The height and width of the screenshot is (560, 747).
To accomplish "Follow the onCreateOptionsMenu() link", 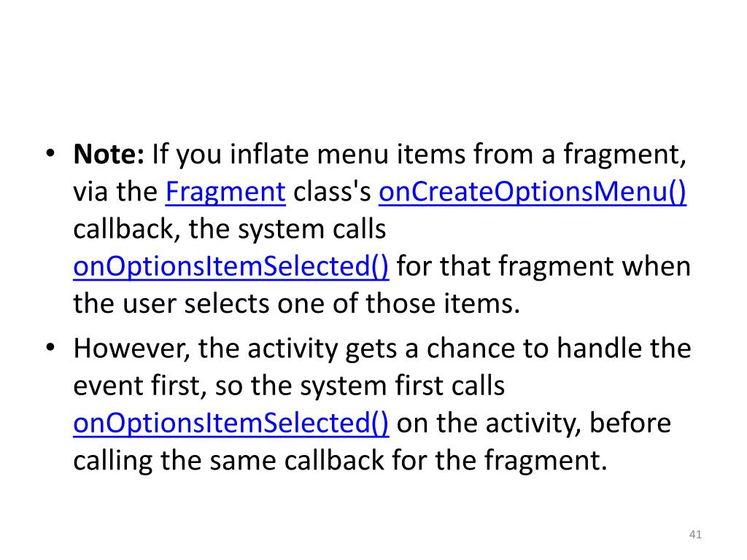I will pos(533,192).
